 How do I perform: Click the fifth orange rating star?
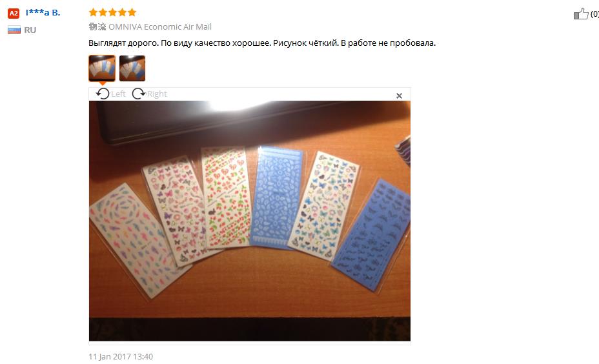132,13
